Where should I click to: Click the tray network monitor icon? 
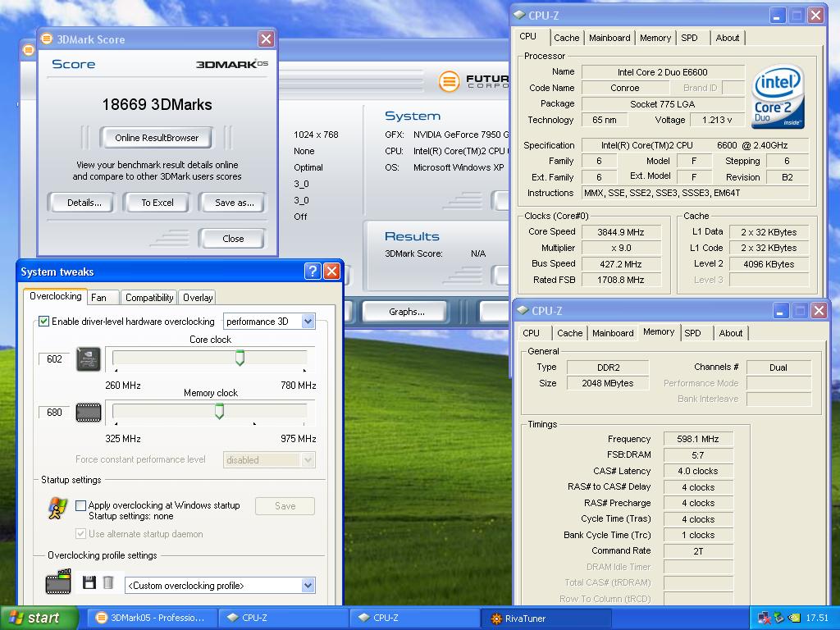(x=764, y=619)
